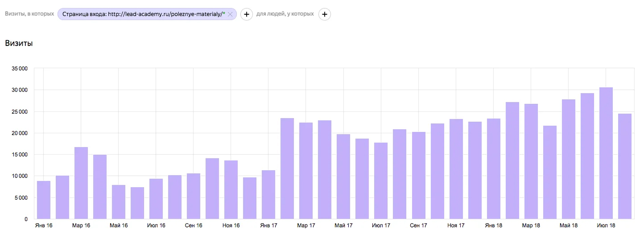Viewport: 644px width, 238px height.
Task: Select the bar above Ноя 17
Action: click(x=456, y=169)
